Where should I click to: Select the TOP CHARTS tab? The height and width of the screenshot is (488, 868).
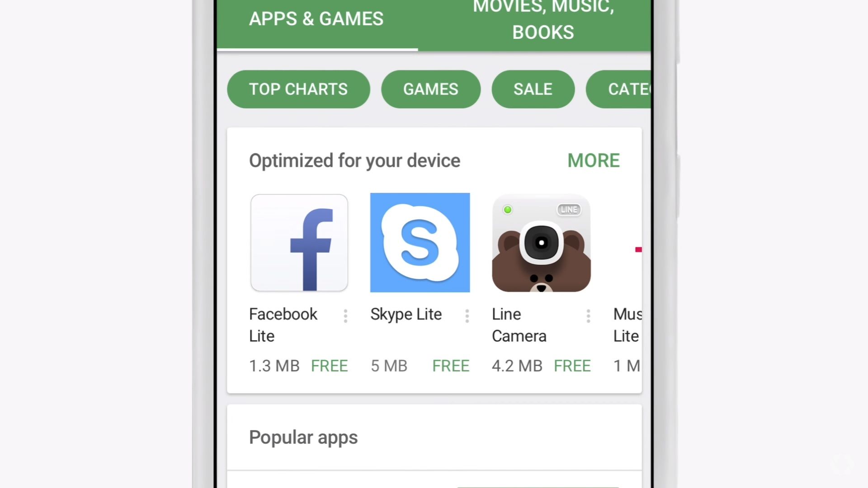point(298,89)
